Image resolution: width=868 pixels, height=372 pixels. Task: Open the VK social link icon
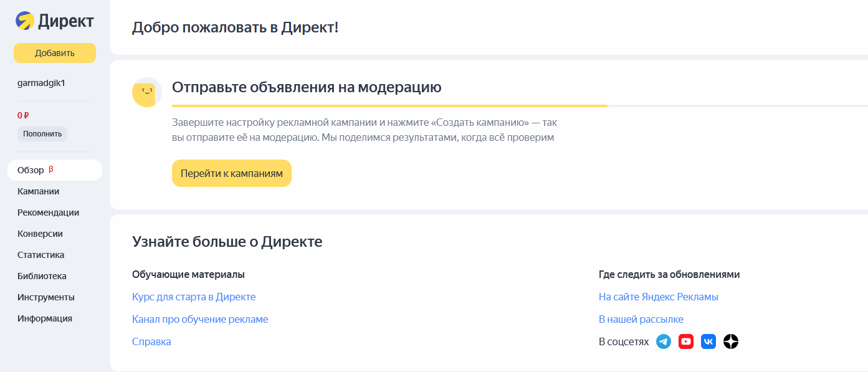708,341
